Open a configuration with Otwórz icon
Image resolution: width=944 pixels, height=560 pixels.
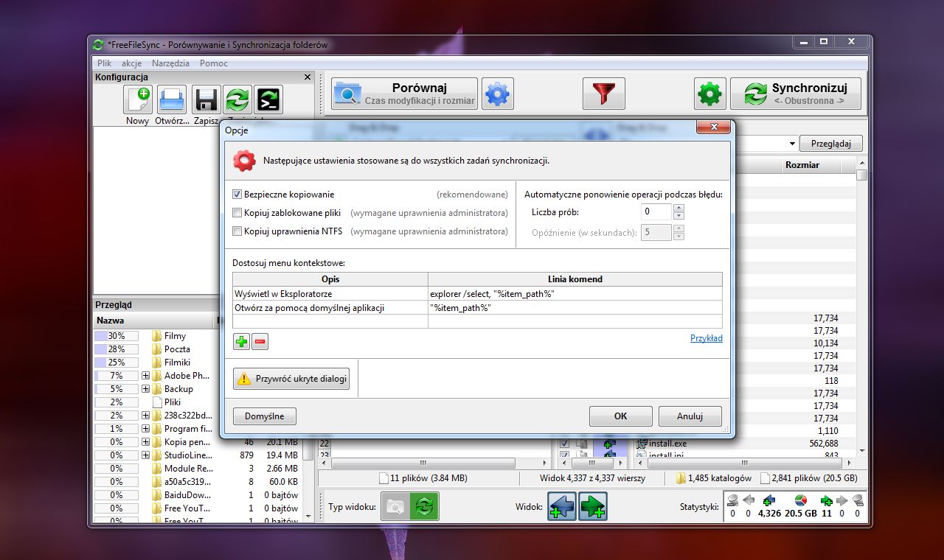click(x=172, y=99)
